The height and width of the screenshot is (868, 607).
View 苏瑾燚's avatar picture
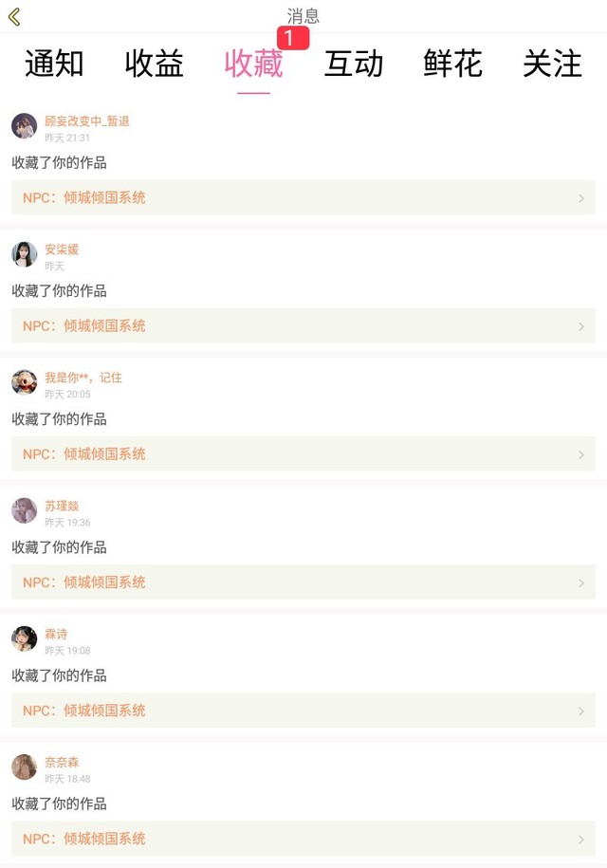click(x=25, y=510)
